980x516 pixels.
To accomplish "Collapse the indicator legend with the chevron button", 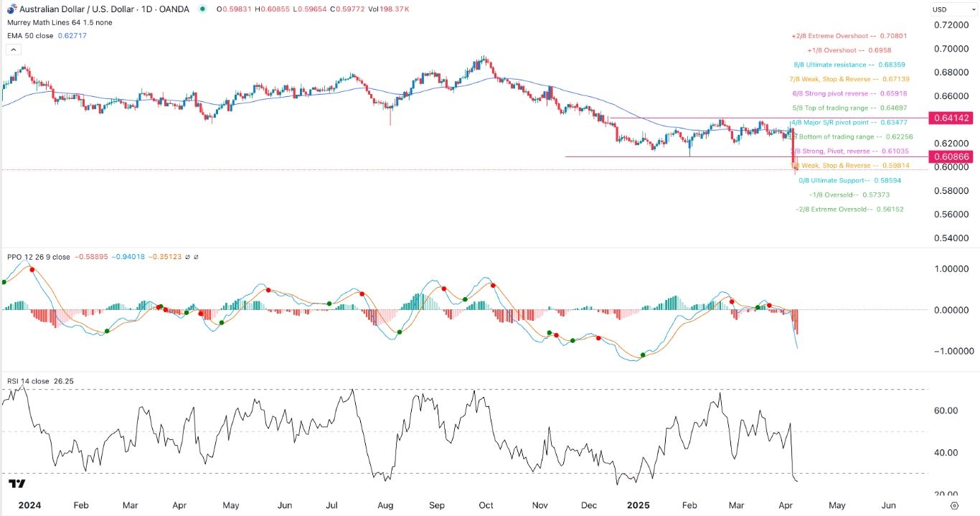I will [x=12, y=50].
